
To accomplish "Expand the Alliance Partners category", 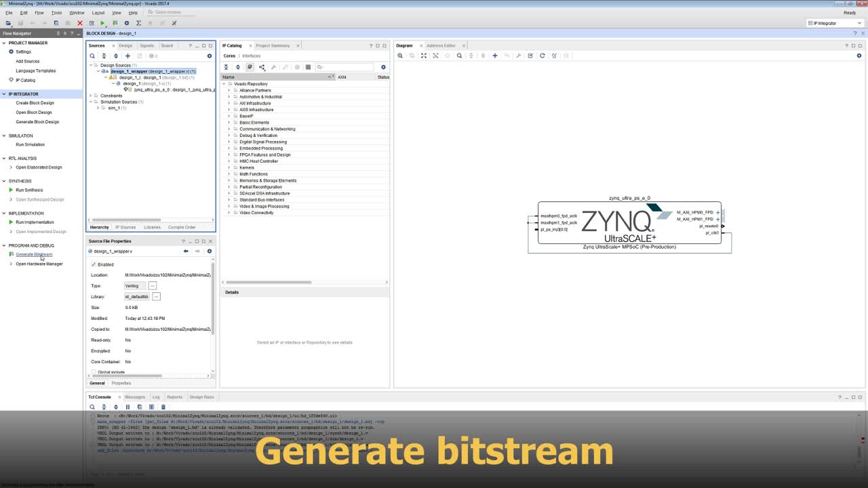I will pyautogui.click(x=229, y=90).
